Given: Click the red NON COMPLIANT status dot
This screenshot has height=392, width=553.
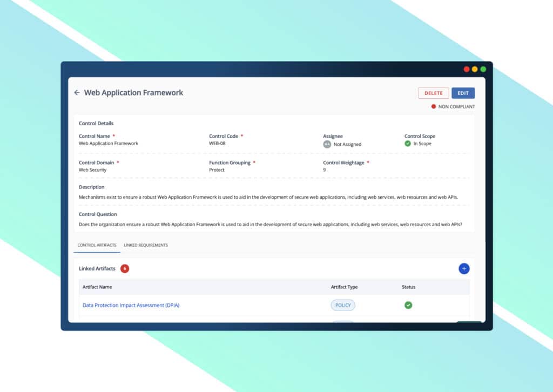Looking at the screenshot, I should tap(434, 106).
